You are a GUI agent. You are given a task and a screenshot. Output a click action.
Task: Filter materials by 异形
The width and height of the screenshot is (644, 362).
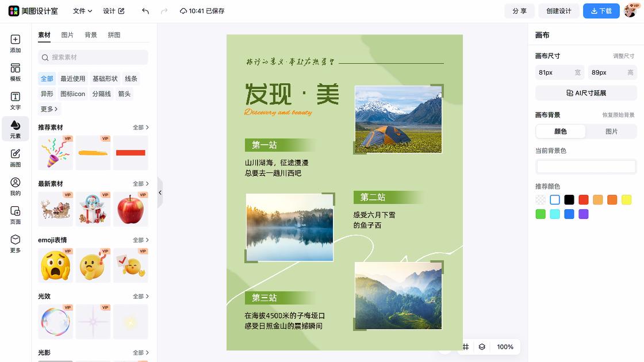coord(47,94)
